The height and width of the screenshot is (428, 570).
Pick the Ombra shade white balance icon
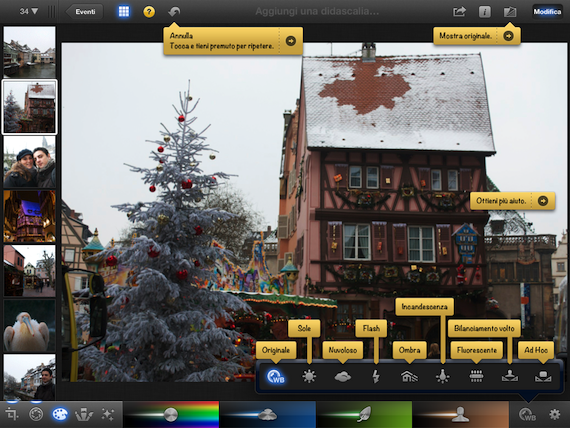[x=409, y=376]
